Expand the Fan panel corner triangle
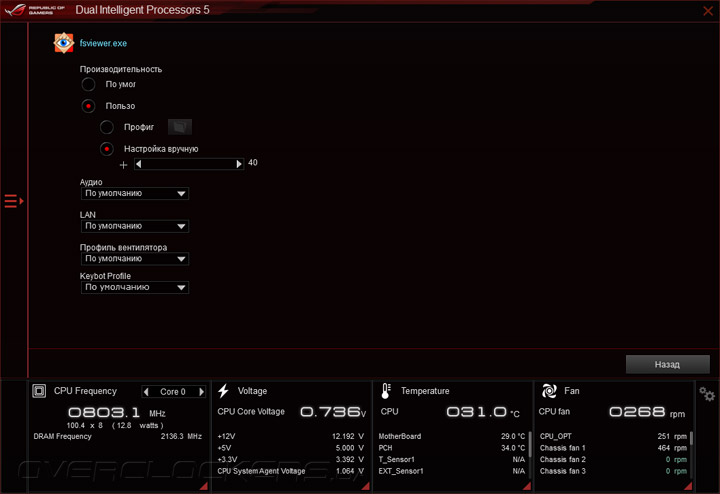720x494 pixels. point(688,486)
